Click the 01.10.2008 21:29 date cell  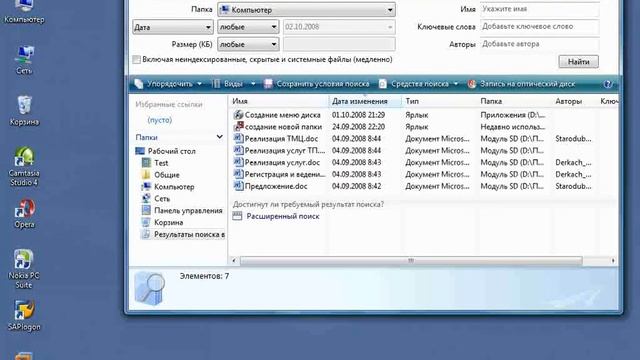point(358,115)
